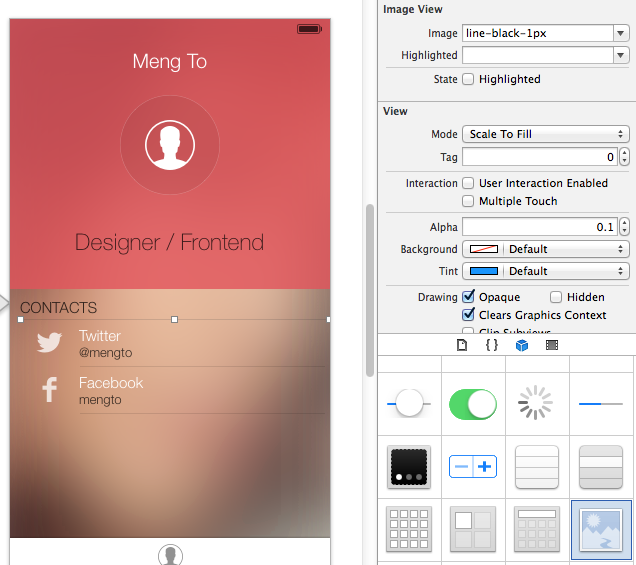Open the Code Snippet library tab

(x=492, y=345)
